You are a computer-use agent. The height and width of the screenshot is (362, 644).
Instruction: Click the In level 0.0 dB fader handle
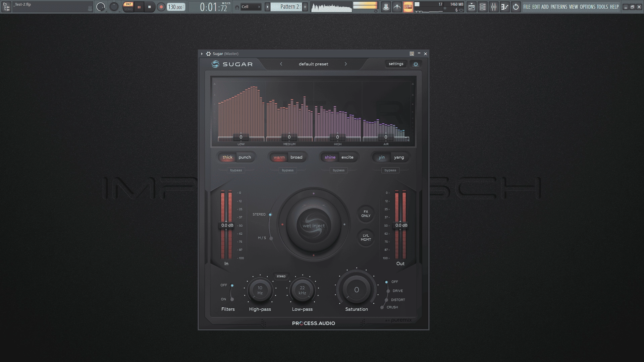(227, 225)
